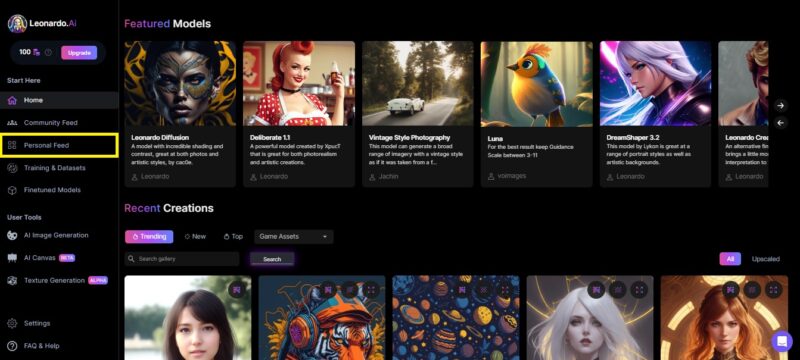The height and width of the screenshot is (360, 800).
Task: Click the token info question mark icon
Action: click(48, 53)
